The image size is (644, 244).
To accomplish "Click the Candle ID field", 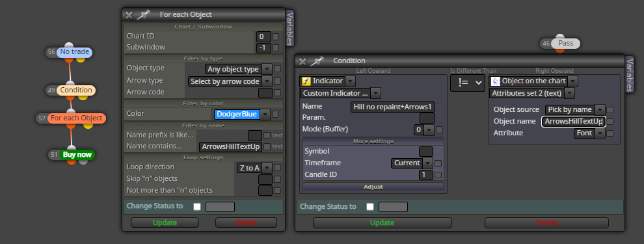I will [426, 175].
